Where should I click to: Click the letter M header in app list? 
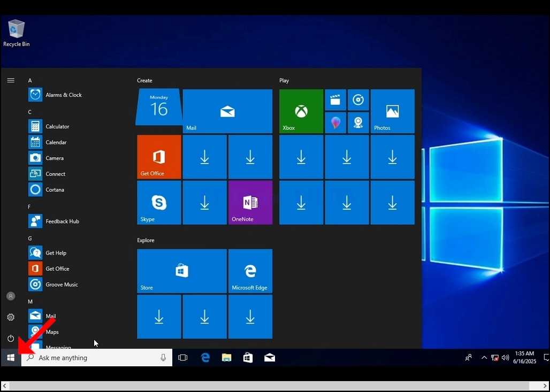(x=30, y=302)
